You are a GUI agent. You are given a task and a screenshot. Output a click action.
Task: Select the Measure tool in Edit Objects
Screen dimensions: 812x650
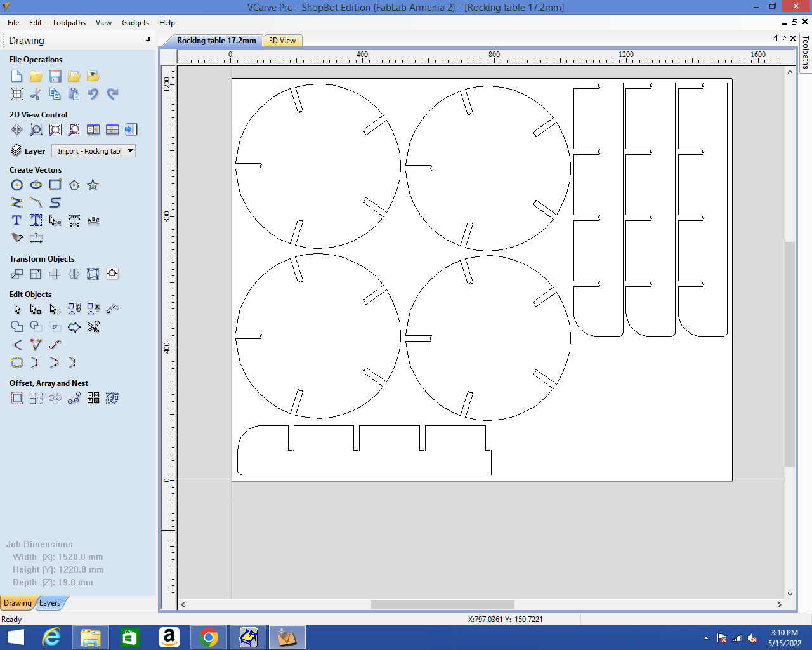[112, 309]
